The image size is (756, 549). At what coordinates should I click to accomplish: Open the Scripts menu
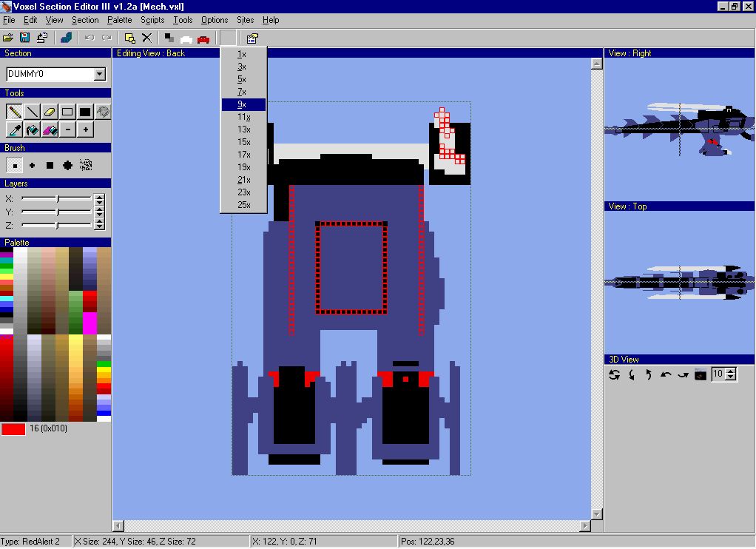click(152, 20)
